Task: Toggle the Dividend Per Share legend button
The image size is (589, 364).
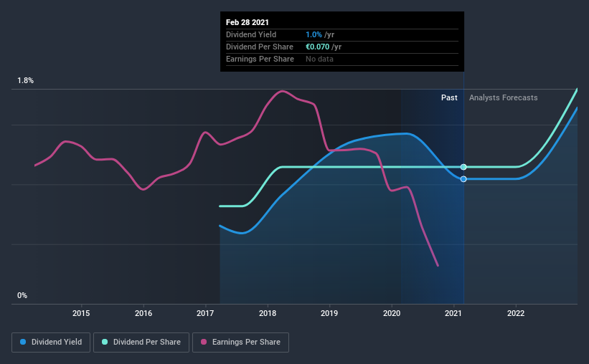Action: click(141, 343)
